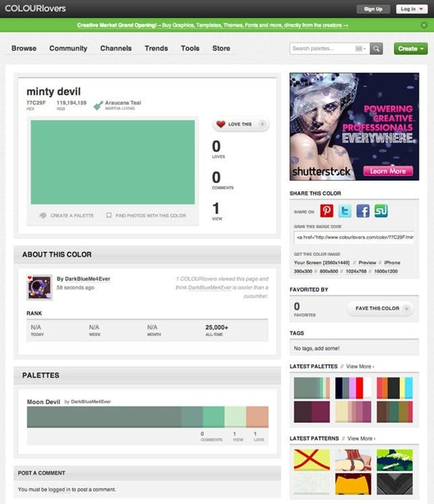Expand the Log In dropdown

click(411, 9)
